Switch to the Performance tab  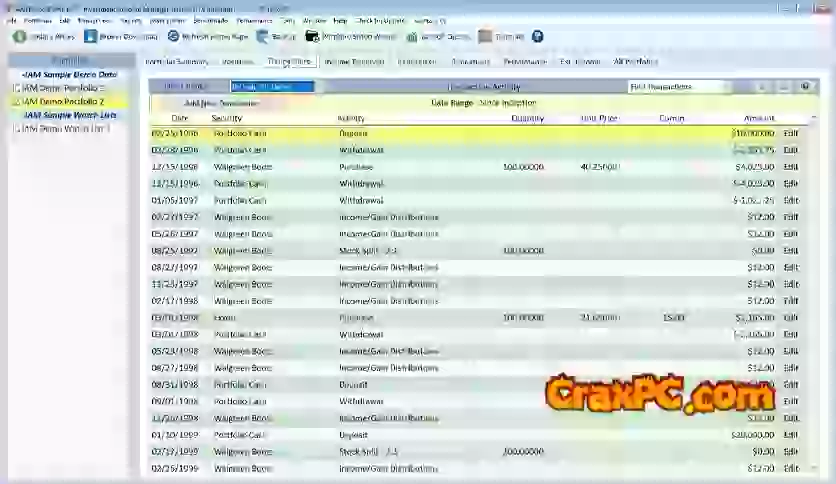[525, 62]
